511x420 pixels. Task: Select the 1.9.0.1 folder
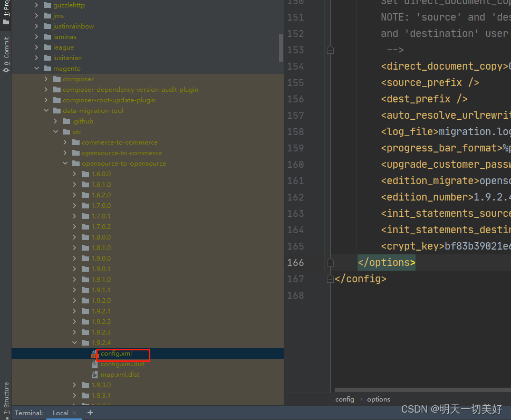coord(101,269)
